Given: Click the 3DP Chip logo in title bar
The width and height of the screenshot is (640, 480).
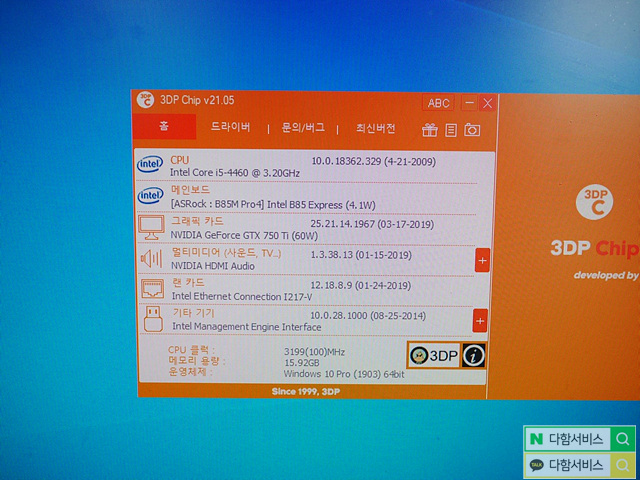Looking at the screenshot, I should tap(145, 100).
